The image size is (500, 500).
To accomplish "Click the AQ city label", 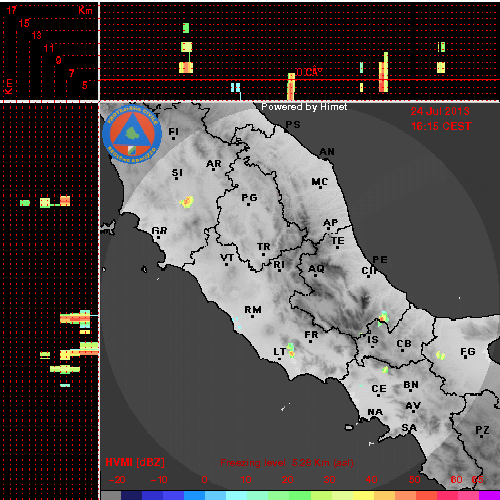I will 316,268.
